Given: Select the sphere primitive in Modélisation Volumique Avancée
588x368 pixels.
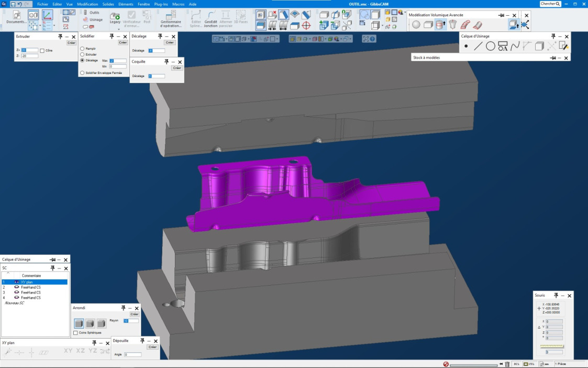Looking at the screenshot, I should [x=416, y=25].
